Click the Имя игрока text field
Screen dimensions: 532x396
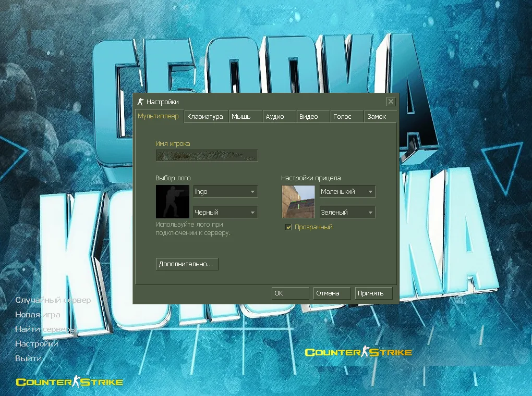(207, 156)
